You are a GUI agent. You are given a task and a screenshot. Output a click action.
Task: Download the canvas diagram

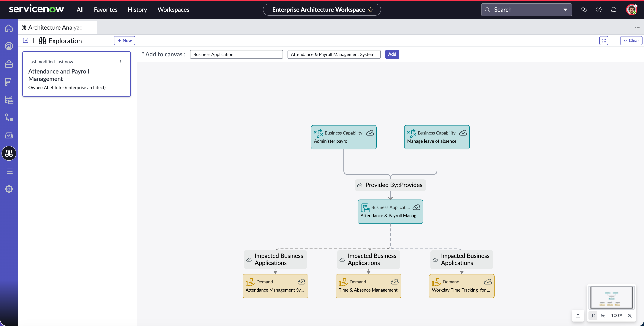578,316
